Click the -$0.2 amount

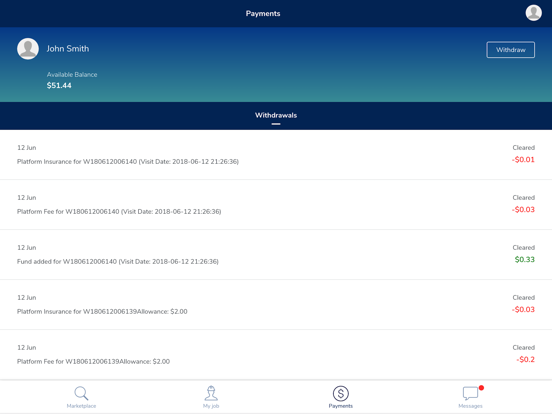coord(525,359)
